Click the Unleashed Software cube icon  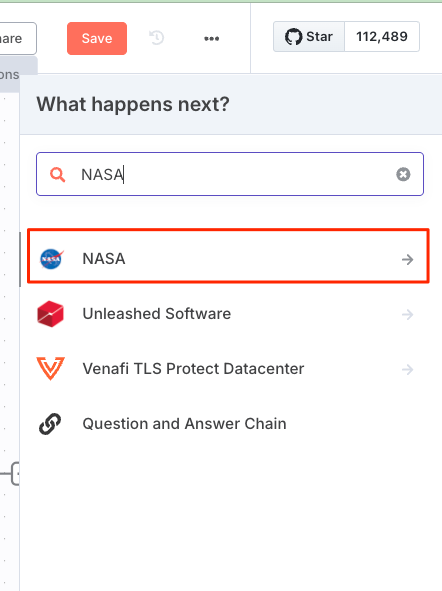pyautogui.click(x=50, y=314)
